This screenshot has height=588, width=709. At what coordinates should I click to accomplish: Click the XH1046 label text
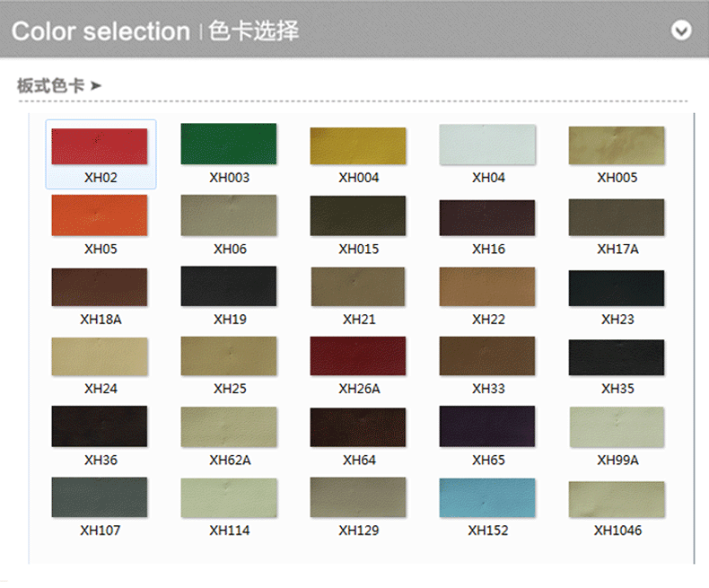tap(617, 531)
